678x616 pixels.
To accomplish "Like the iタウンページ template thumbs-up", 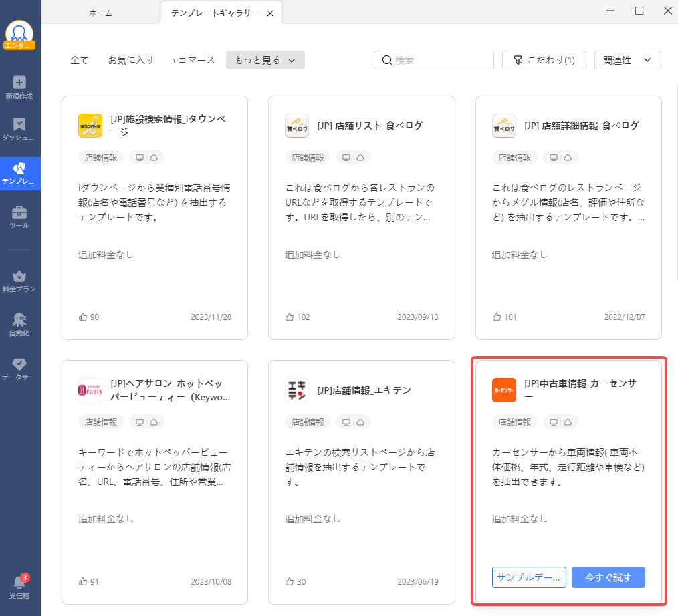I will (x=83, y=317).
